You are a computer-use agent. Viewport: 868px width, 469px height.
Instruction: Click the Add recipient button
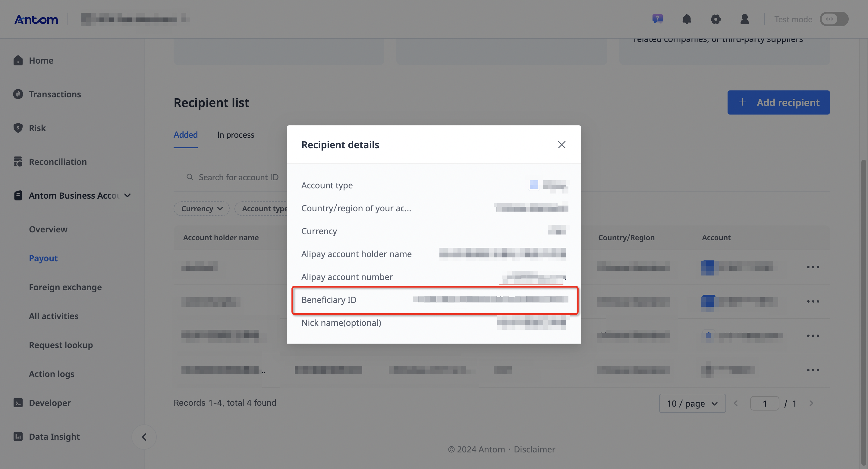point(778,102)
